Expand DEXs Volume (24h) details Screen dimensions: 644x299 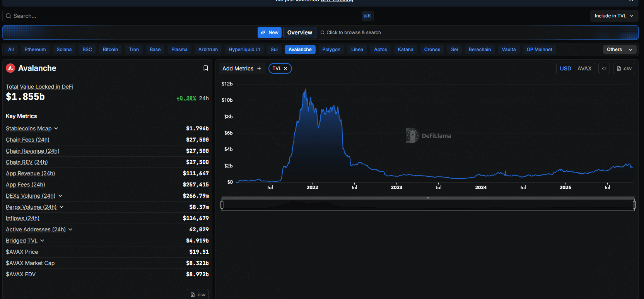point(60,196)
